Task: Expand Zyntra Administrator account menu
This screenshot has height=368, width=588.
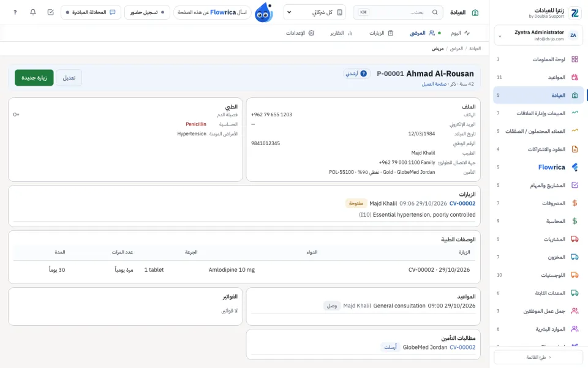Action: click(x=538, y=36)
